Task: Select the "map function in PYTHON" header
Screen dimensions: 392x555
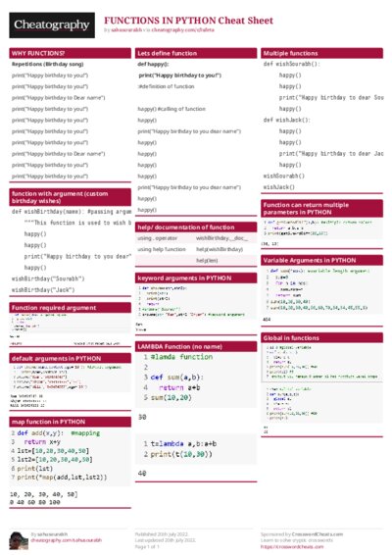Action: pyautogui.click(x=70, y=422)
